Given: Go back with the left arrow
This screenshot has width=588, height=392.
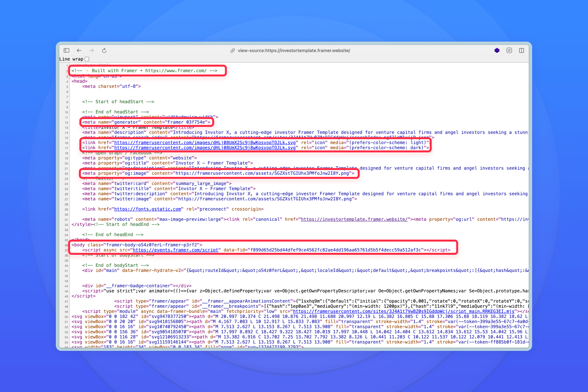Looking at the screenshot, I should click(79, 50).
